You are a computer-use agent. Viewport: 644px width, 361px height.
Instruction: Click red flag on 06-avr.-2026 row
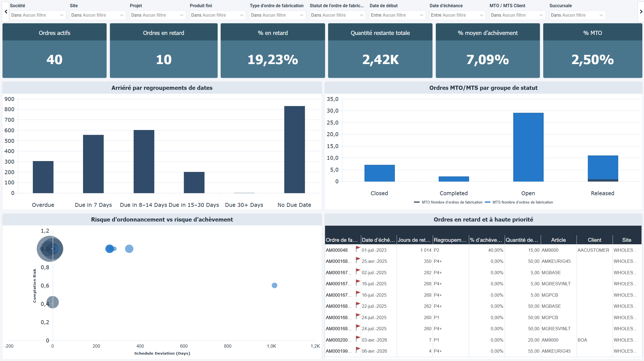coord(358,350)
